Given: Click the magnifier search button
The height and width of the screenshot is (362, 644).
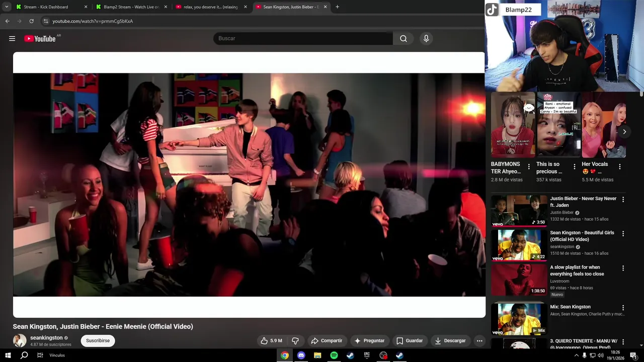Looking at the screenshot, I should click(404, 39).
